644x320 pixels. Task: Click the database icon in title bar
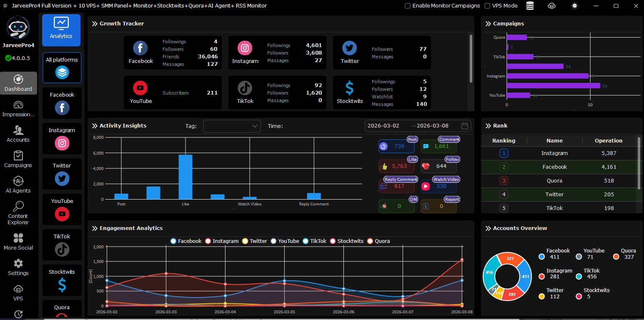click(x=530, y=6)
